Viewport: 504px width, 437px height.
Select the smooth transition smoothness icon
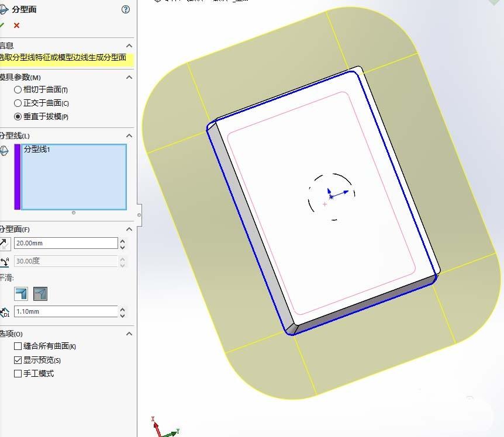tap(40, 293)
